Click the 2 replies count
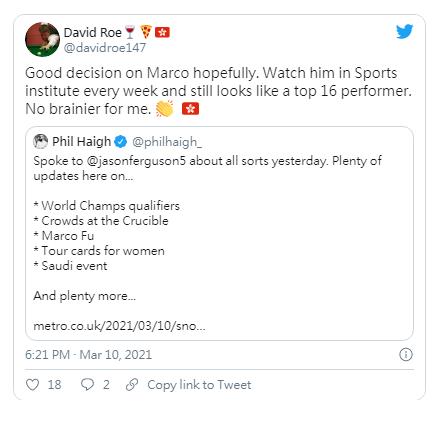The image size is (439, 421). pos(106,385)
